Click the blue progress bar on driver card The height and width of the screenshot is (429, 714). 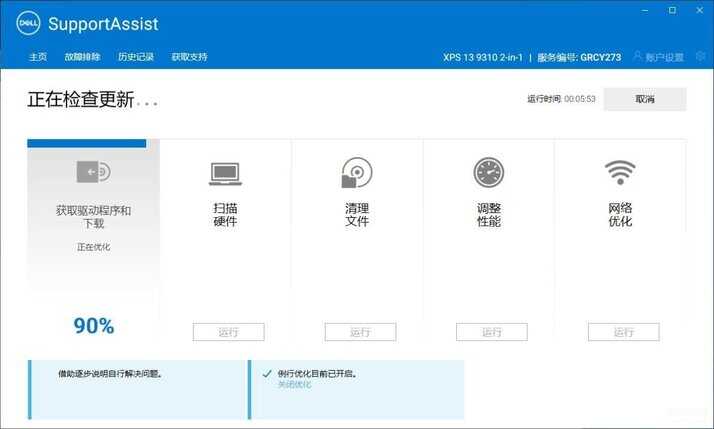click(87, 143)
